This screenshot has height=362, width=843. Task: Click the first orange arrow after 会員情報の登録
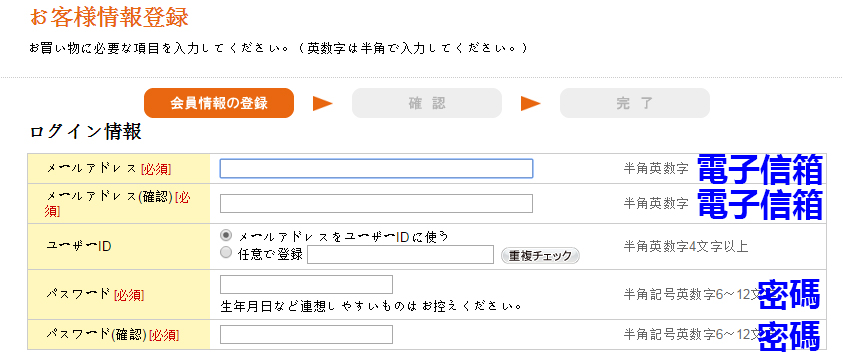coord(323,103)
